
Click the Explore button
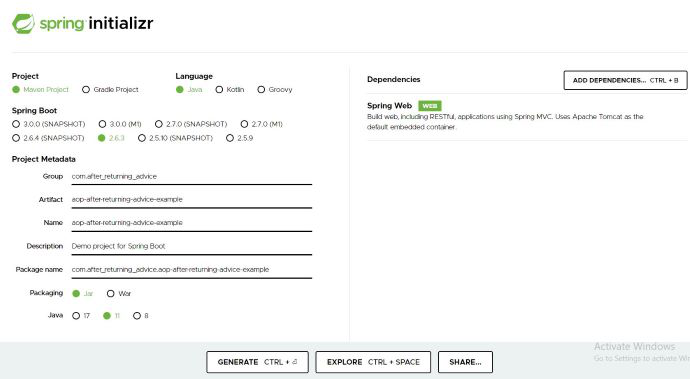coord(373,362)
